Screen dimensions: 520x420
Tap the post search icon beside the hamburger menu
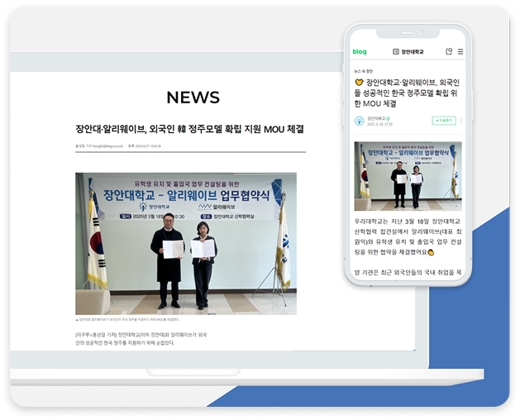(449, 51)
